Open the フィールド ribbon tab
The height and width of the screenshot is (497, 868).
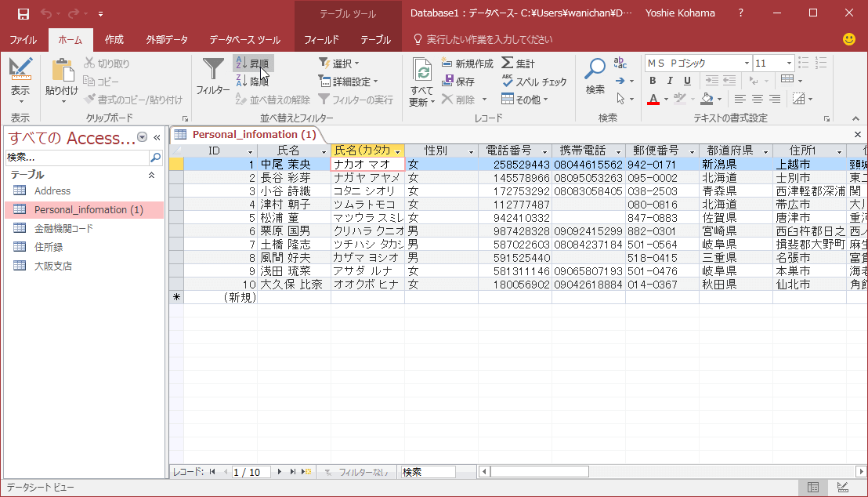321,39
